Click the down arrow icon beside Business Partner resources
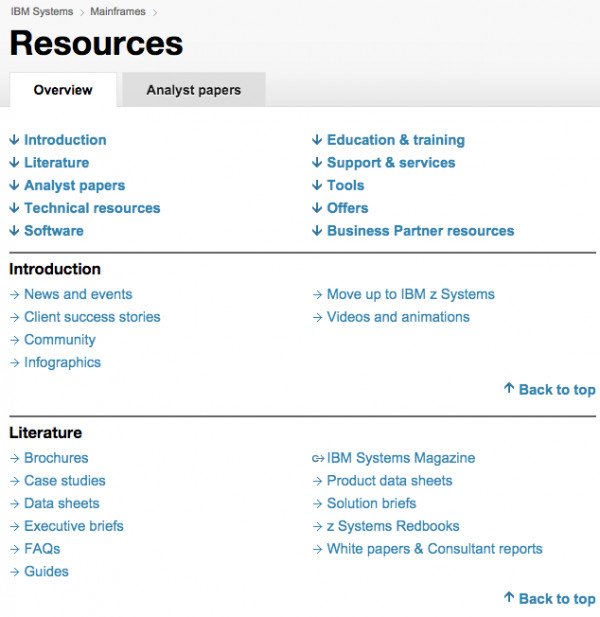 pos(317,231)
